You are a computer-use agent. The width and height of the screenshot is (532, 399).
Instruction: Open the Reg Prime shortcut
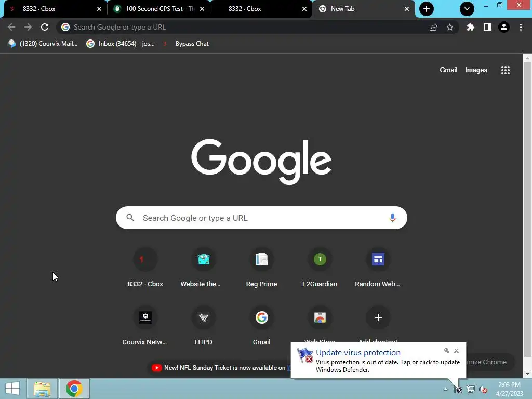262,268
